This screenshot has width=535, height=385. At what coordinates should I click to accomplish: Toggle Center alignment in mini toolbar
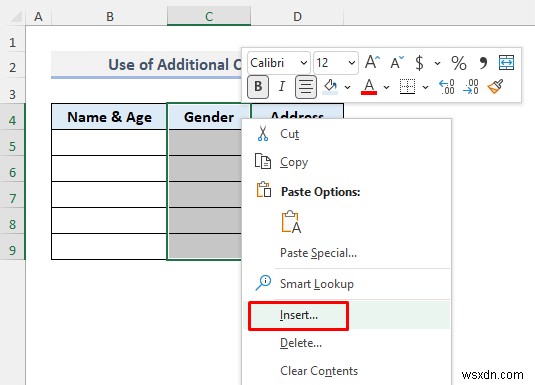coord(306,87)
